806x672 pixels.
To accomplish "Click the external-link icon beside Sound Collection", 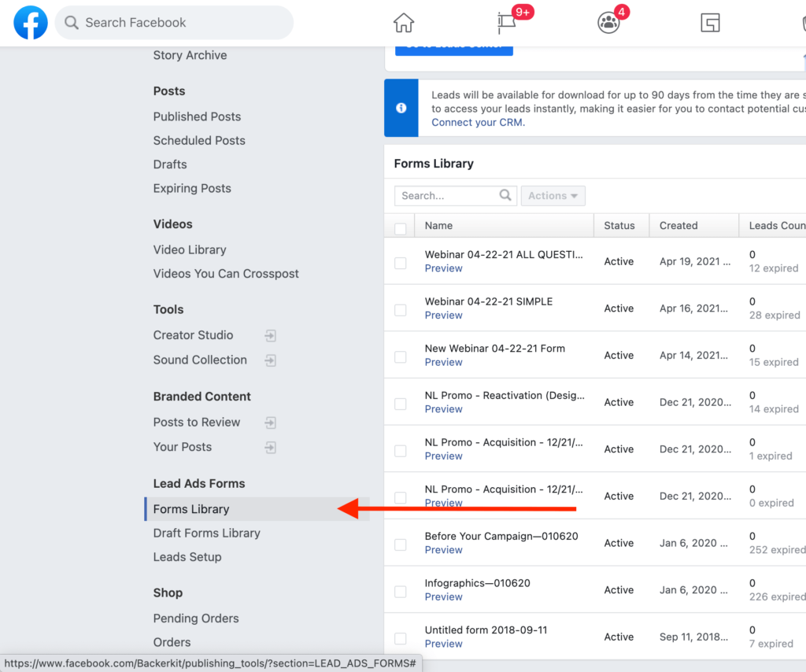I will click(x=271, y=360).
